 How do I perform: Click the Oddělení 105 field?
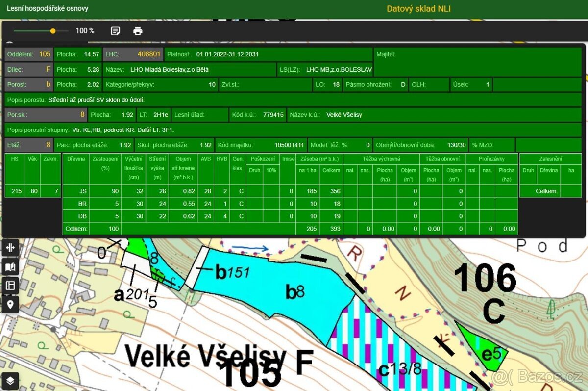(x=28, y=54)
